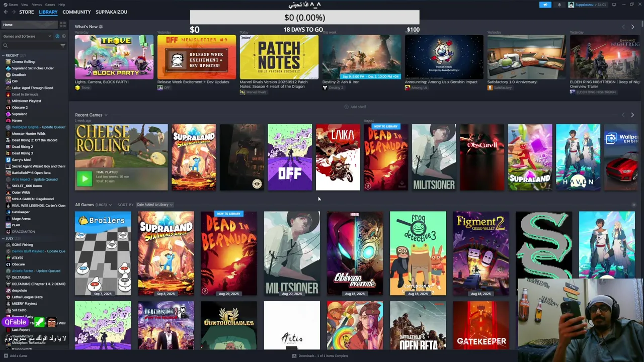Play Cheese Rolling with the green button

[85, 178]
